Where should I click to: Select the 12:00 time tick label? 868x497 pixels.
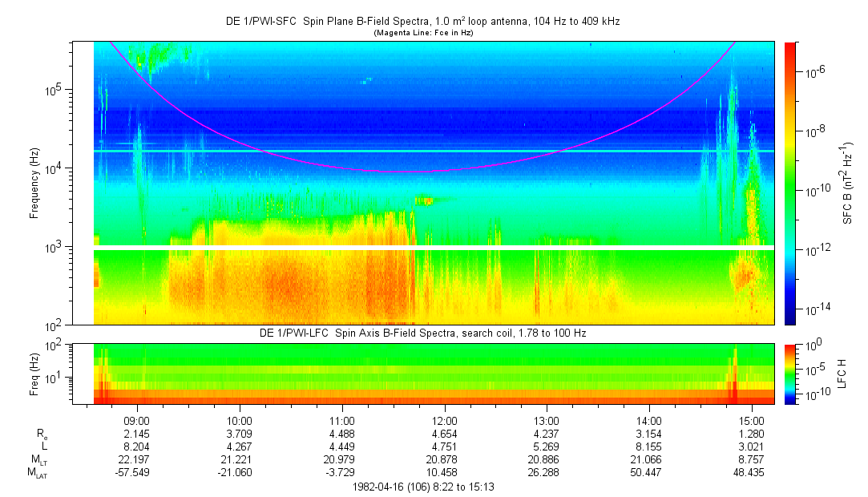pyautogui.click(x=444, y=421)
